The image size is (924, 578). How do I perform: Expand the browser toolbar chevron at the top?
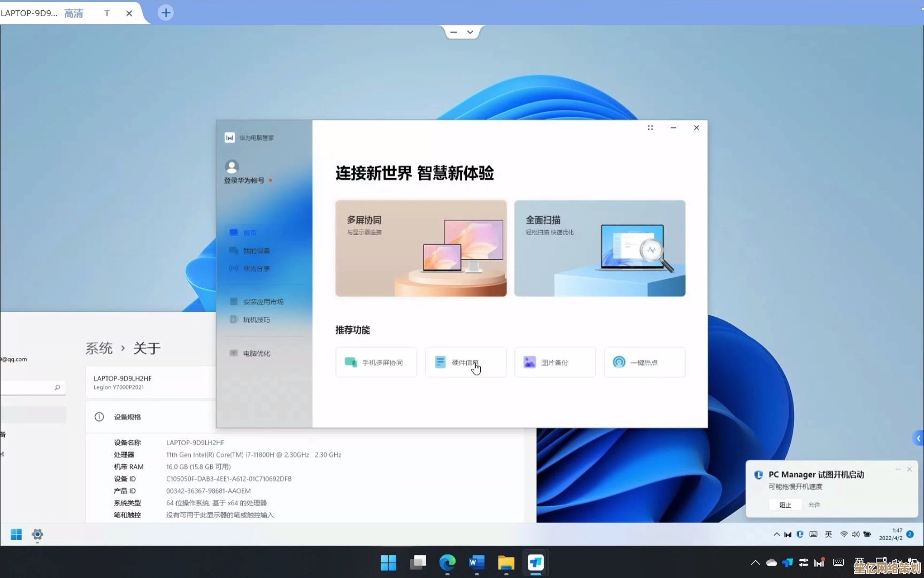click(x=470, y=32)
